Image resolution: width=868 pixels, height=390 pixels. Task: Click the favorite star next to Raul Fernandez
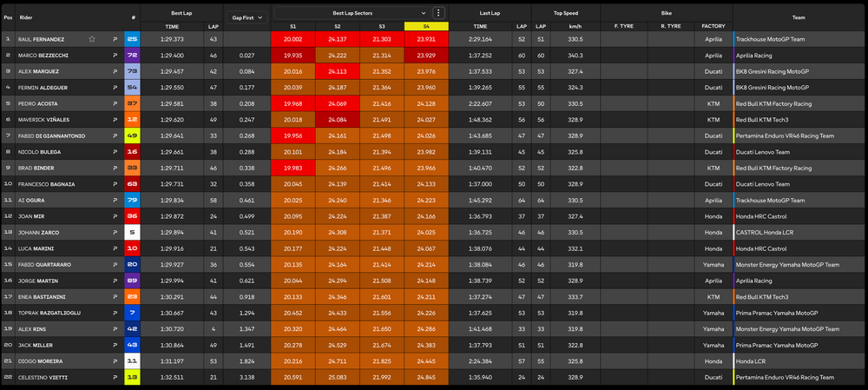(x=92, y=39)
